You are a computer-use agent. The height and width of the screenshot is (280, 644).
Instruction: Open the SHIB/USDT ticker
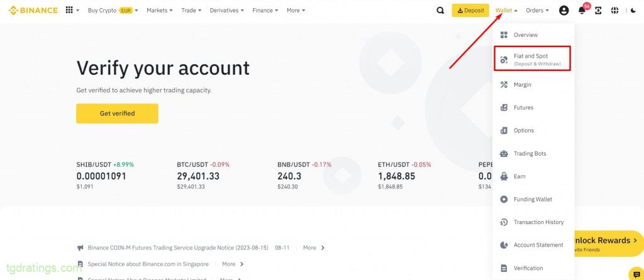(x=106, y=176)
